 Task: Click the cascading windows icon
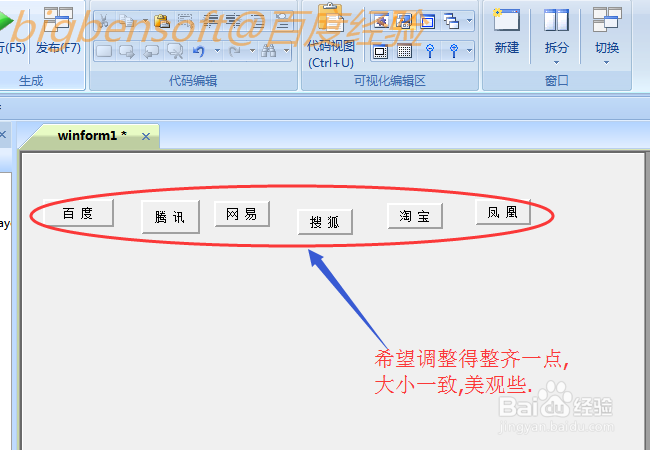pyautogui.click(x=451, y=21)
